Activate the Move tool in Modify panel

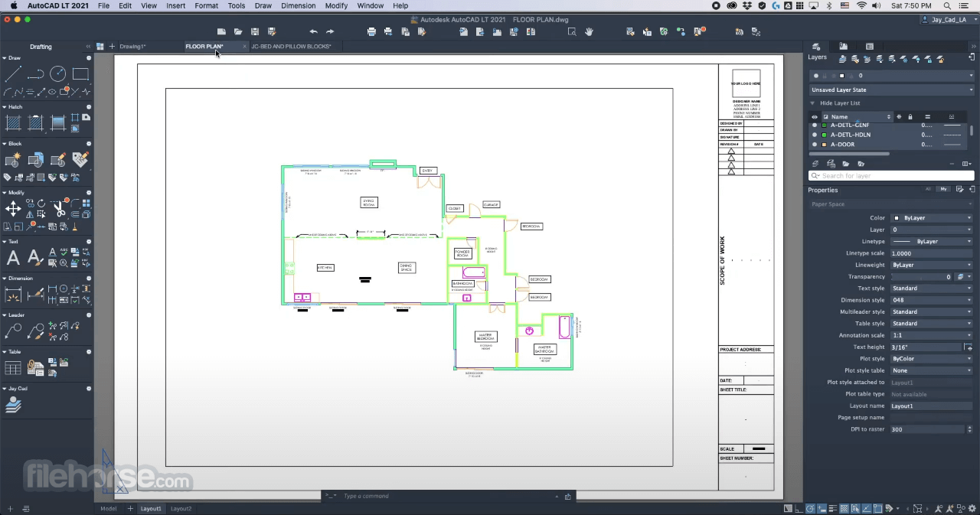(x=13, y=209)
